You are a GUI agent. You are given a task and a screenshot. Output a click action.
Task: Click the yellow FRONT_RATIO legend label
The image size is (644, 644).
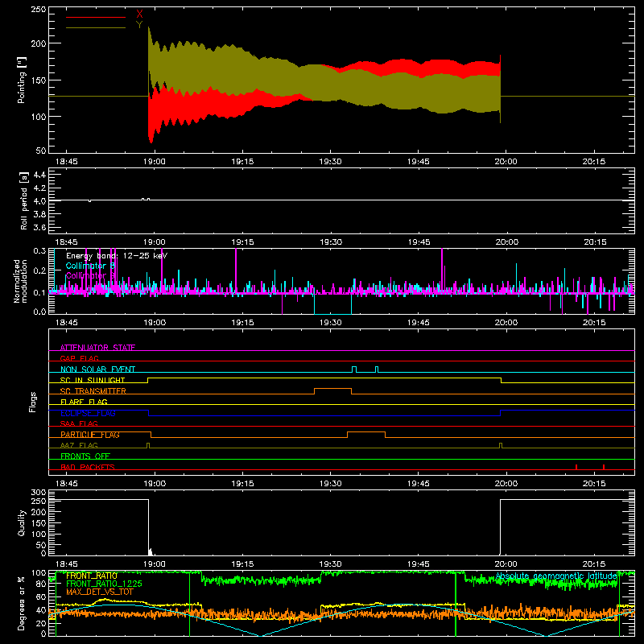point(92,576)
